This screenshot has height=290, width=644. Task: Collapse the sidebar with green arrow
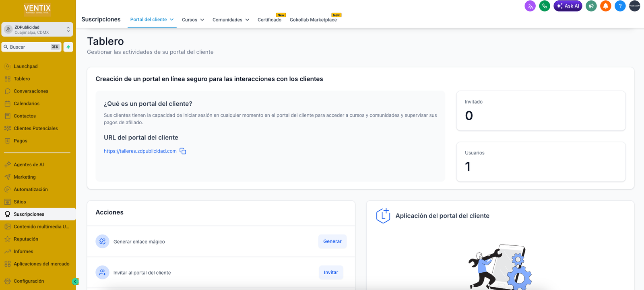[x=75, y=282]
